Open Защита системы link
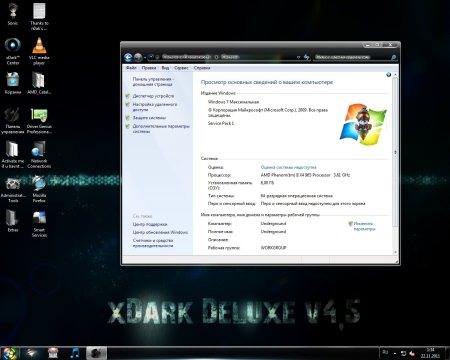Viewport: 450px width, 360px height. (149, 118)
